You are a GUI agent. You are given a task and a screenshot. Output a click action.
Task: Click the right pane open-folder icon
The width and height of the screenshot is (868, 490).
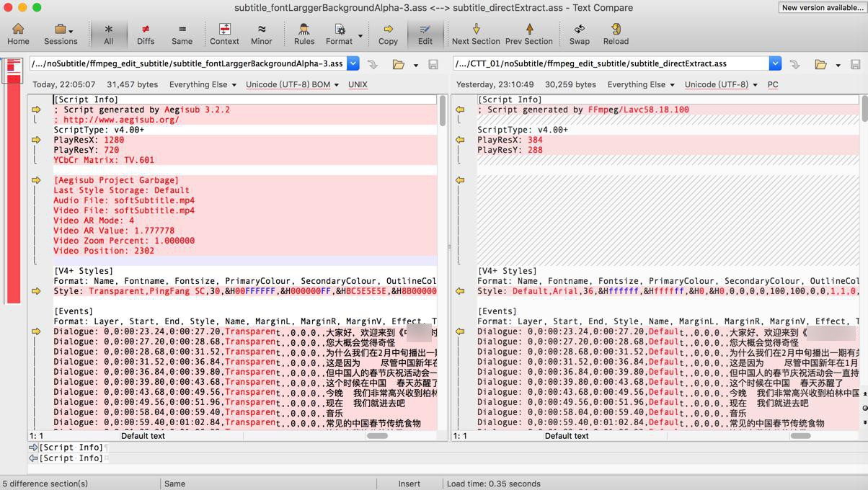click(x=820, y=64)
